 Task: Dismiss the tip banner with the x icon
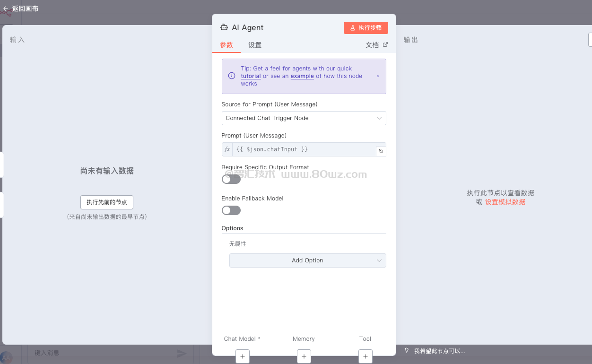pyautogui.click(x=378, y=76)
